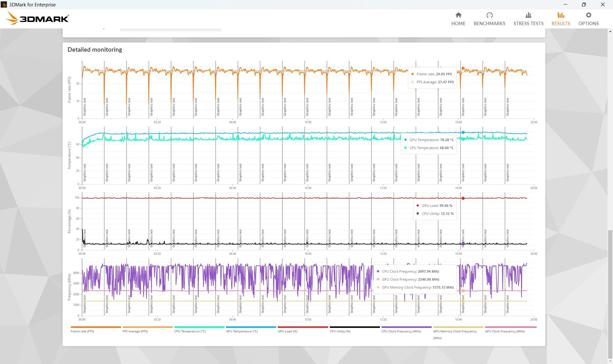
Task: Click the Results chart icon
Action: click(561, 15)
